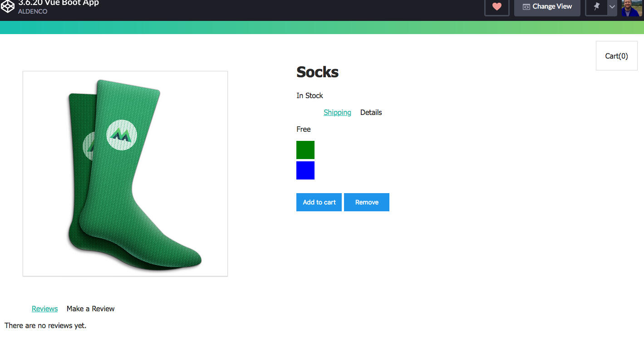Open the user profile avatar
This screenshot has width=644, height=344.
[632, 7]
